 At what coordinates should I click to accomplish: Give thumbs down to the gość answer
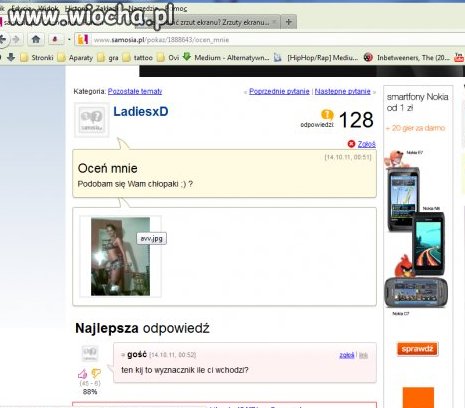pos(96,373)
